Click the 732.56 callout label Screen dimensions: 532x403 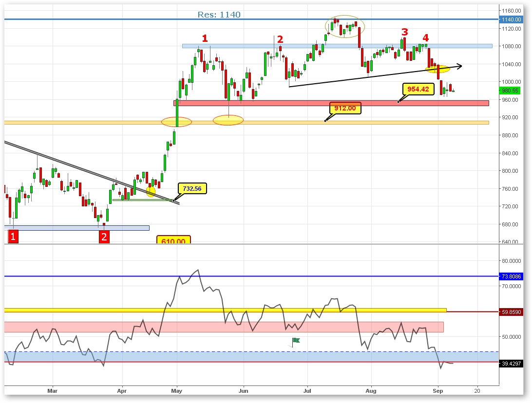point(193,188)
